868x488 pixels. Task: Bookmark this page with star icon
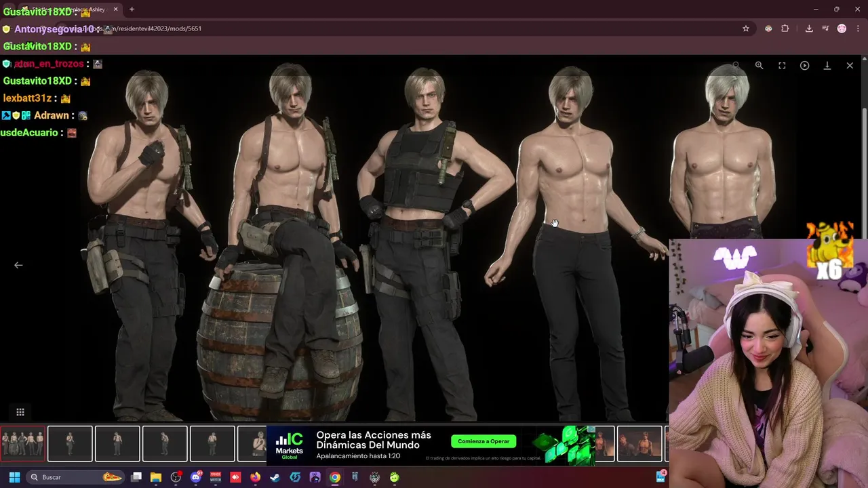(x=746, y=28)
